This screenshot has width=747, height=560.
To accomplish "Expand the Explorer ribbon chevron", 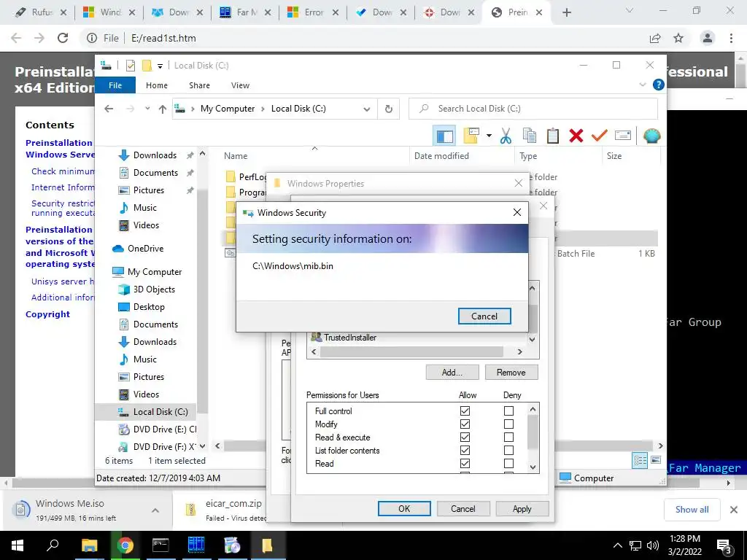I will [x=642, y=85].
